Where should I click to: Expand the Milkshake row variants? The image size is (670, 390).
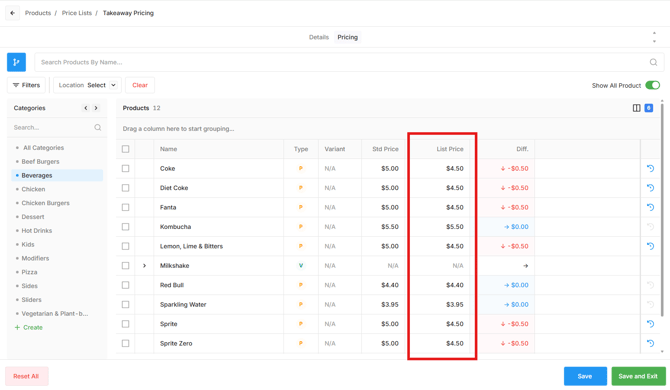[x=144, y=265]
